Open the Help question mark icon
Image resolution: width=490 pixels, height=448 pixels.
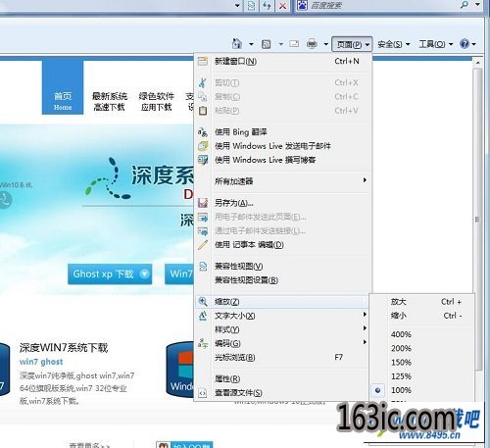[x=465, y=43]
